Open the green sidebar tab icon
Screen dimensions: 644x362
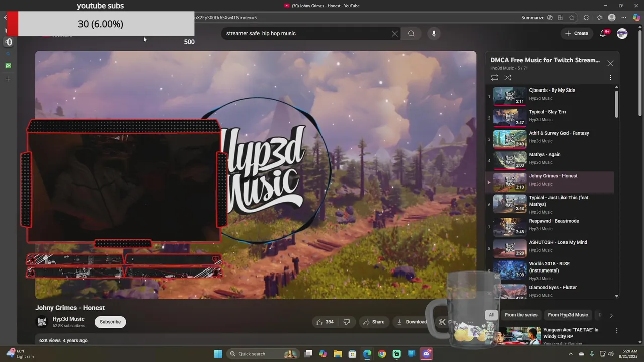[x=8, y=66]
